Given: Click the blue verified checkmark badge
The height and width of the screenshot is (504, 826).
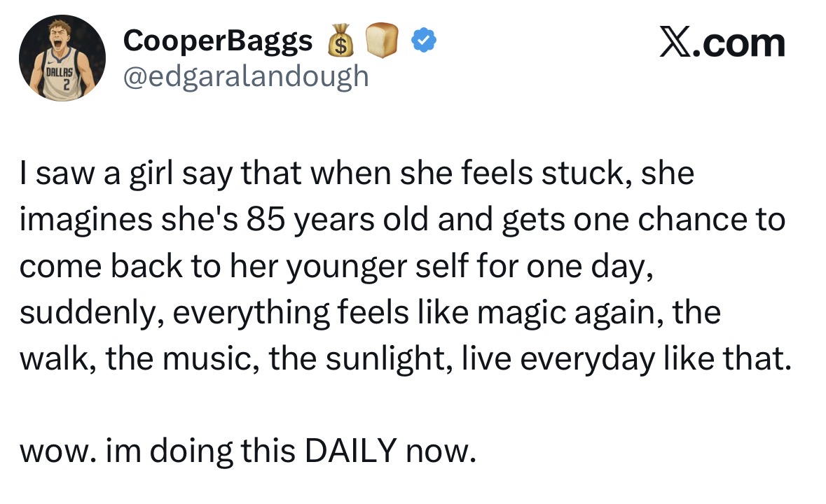Looking at the screenshot, I should [421, 42].
